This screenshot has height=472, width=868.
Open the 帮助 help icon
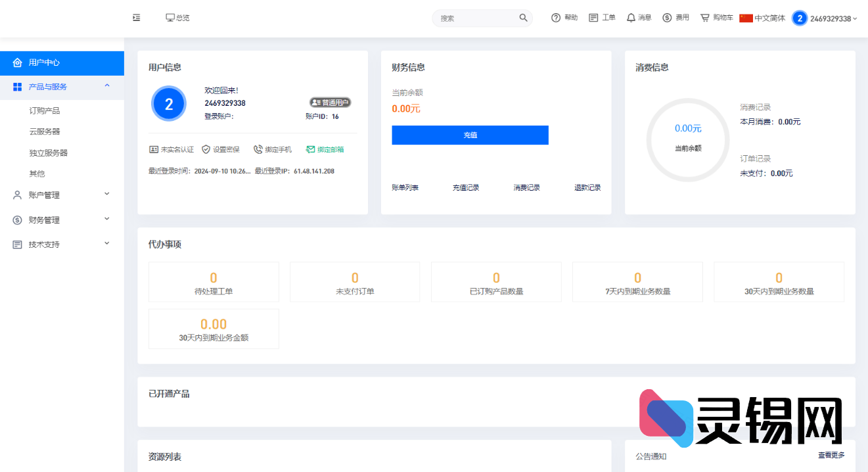(556, 18)
